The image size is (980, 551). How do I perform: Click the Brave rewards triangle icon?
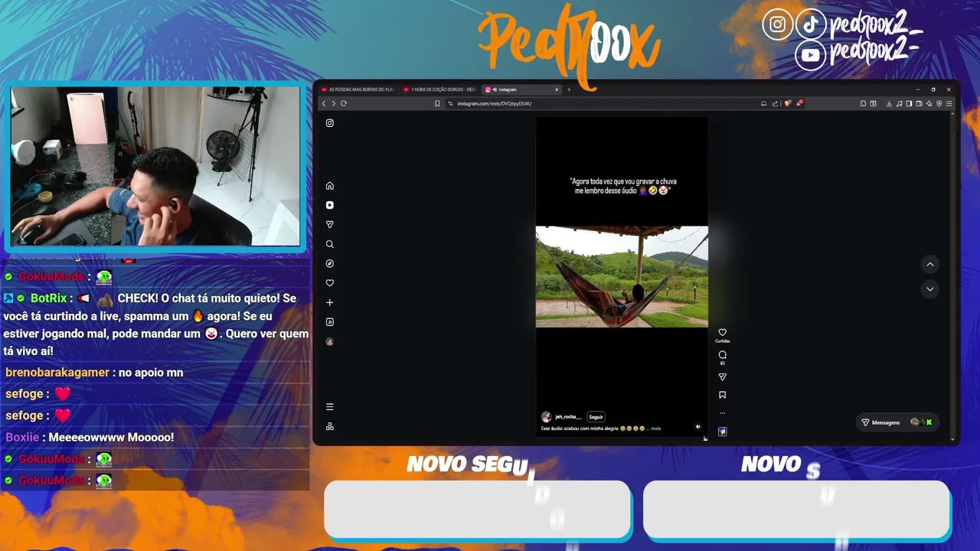click(799, 103)
